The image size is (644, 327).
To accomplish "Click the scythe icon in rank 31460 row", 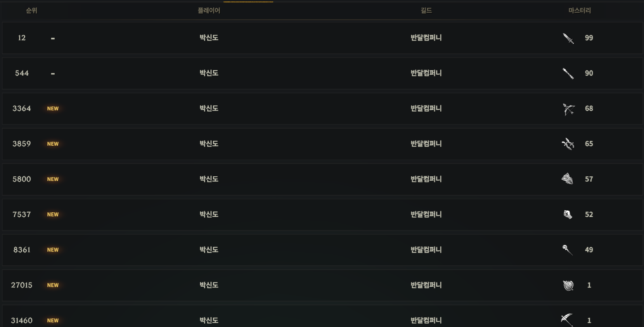I will click(567, 320).
